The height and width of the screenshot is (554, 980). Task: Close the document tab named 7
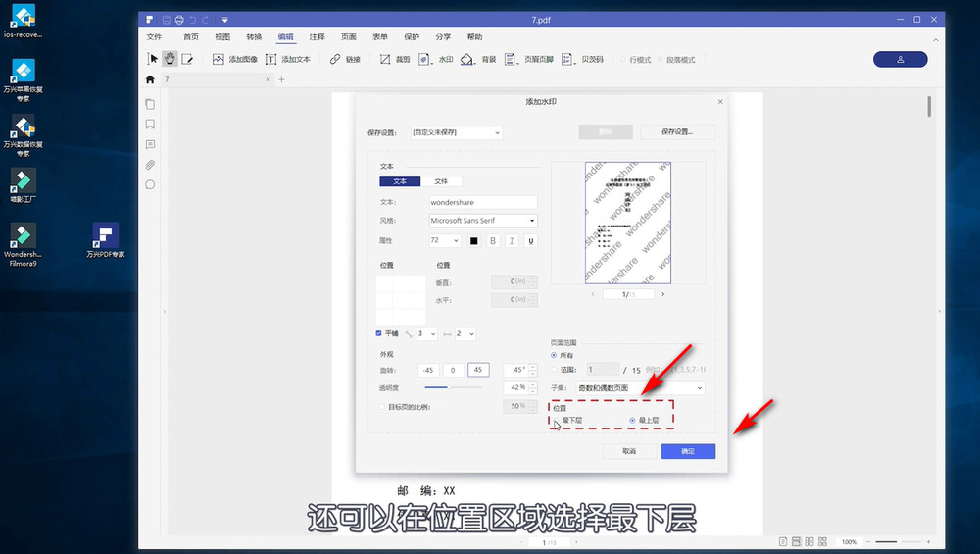click(x=269, y=79)
